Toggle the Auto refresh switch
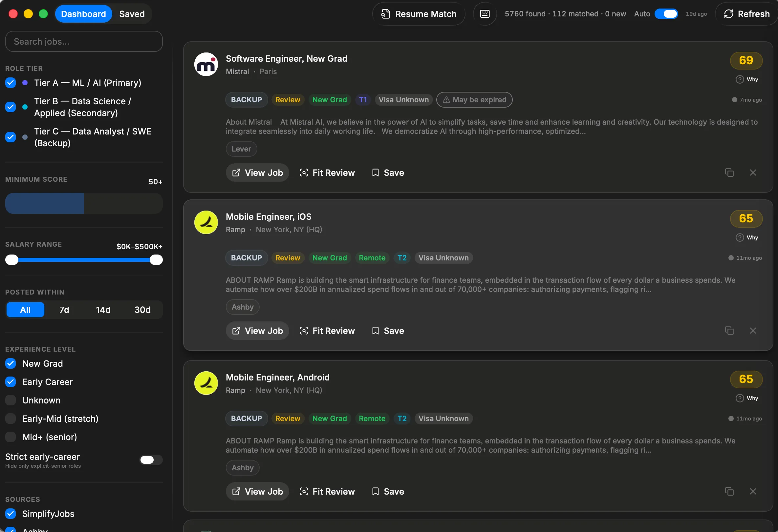778x532 pixels. [666, 14]
